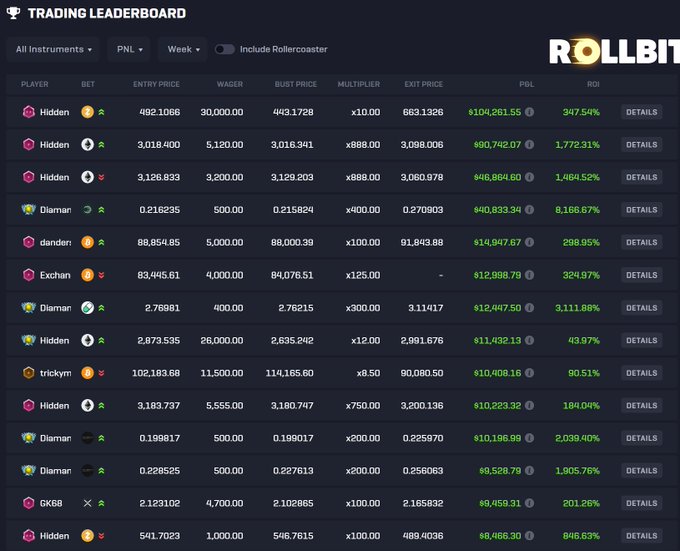Click the x888.00 multiplier in 3,018.400 row
680x551 pixels.
363,145
